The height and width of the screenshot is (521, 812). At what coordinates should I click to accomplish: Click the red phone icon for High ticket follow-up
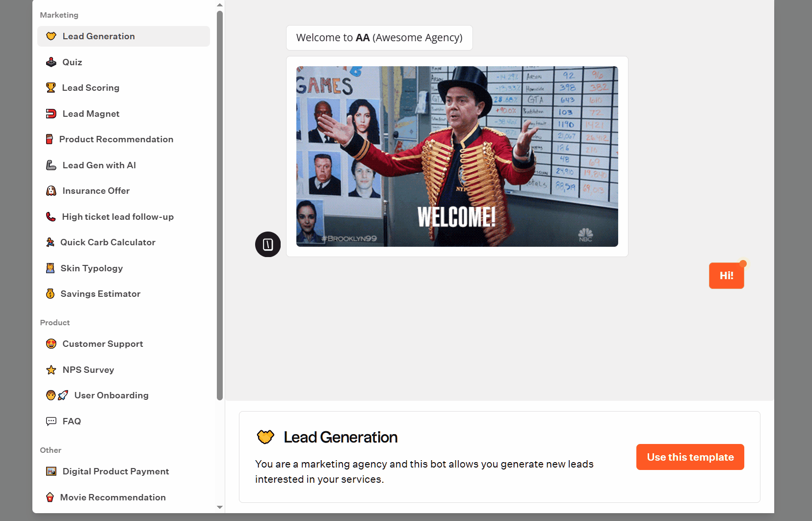coord(51,217)
